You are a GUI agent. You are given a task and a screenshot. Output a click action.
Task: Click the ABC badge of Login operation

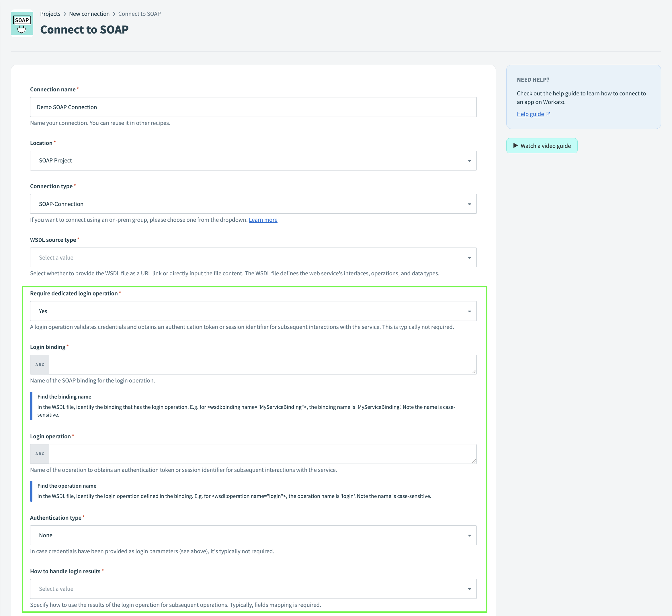pos(40,454)
